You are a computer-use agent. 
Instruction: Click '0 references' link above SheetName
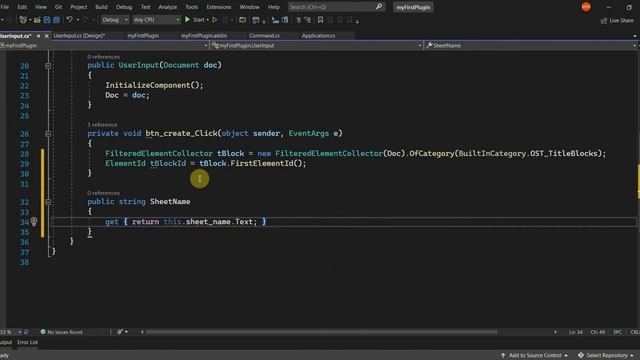[103, 193]
